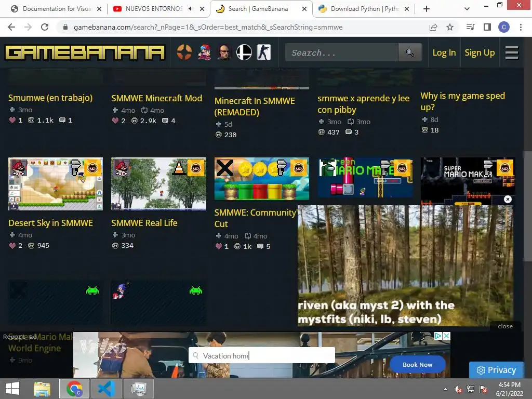This screenshot has width=532, height=399.
Task: Open the Privacy settings button
Action: [x=496, y=370]
